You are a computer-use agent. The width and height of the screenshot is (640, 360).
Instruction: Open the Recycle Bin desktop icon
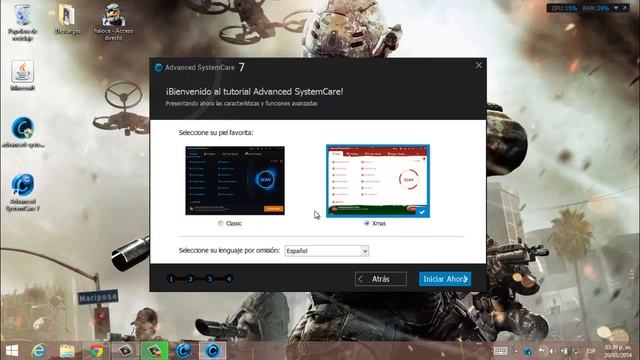pyautogui.click(x=22, y=22)
